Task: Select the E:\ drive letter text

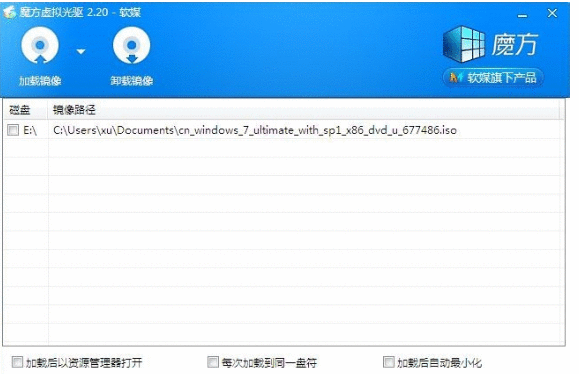Action: click(x=30, y=130)
